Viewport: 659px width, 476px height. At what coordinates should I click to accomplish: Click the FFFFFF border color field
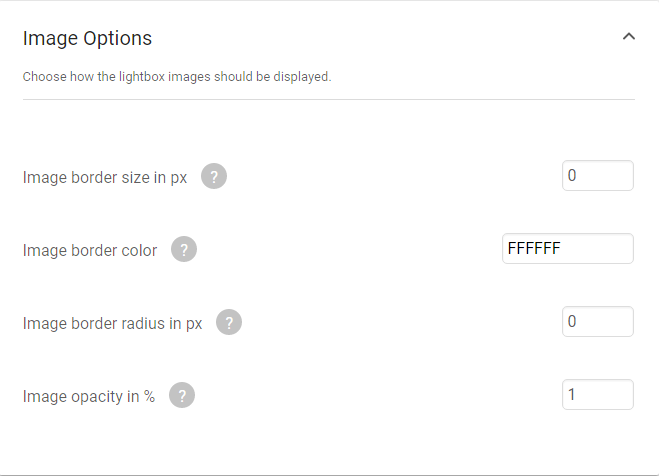click(x=567, y=249)
